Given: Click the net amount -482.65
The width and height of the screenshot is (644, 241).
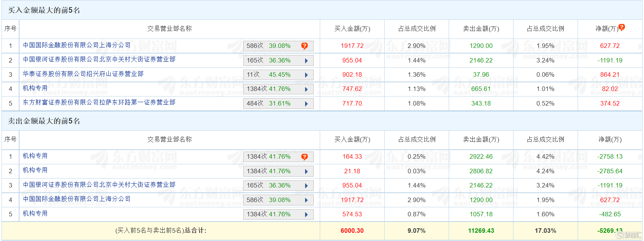Looking at the screenshot, I should (x=610, y=214).
